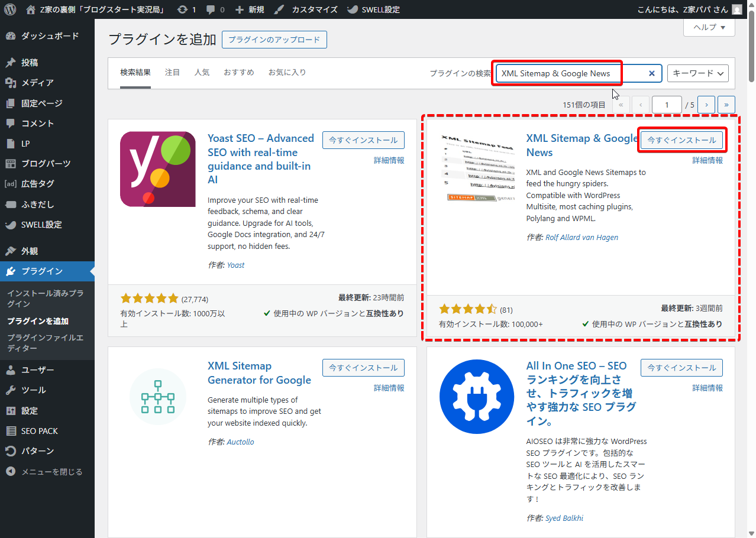
Task: Click the 設定 sidebar icon
Action: pos(11,411)
